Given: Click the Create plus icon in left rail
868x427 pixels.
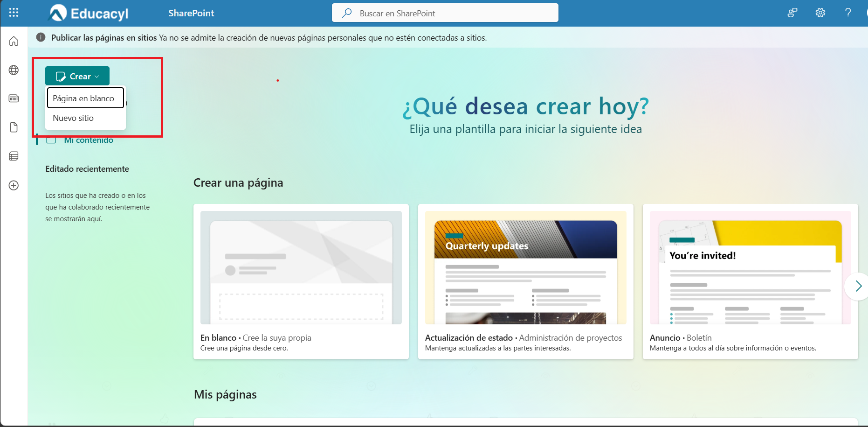Looking at the screenshot, I should 14,185.
